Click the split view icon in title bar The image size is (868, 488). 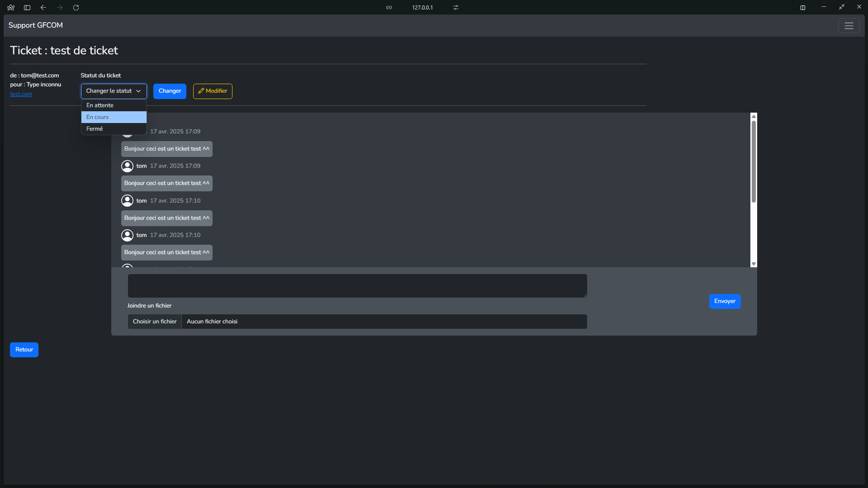tap(803, 8)
